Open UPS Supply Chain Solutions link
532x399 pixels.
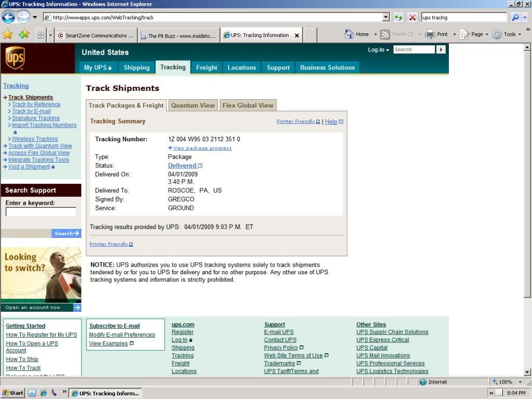click(x=392, y=332)
